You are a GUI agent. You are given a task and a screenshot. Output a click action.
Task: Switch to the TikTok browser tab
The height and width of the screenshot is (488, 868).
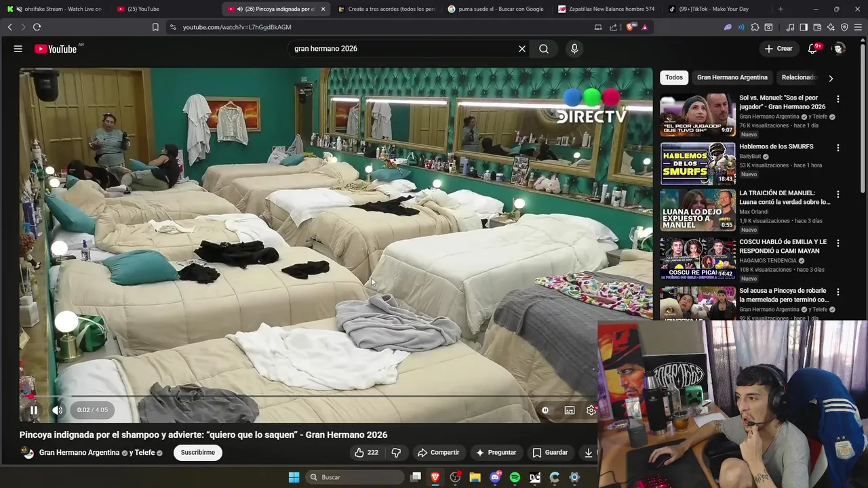pyautogui.click(x=717, y=9)
